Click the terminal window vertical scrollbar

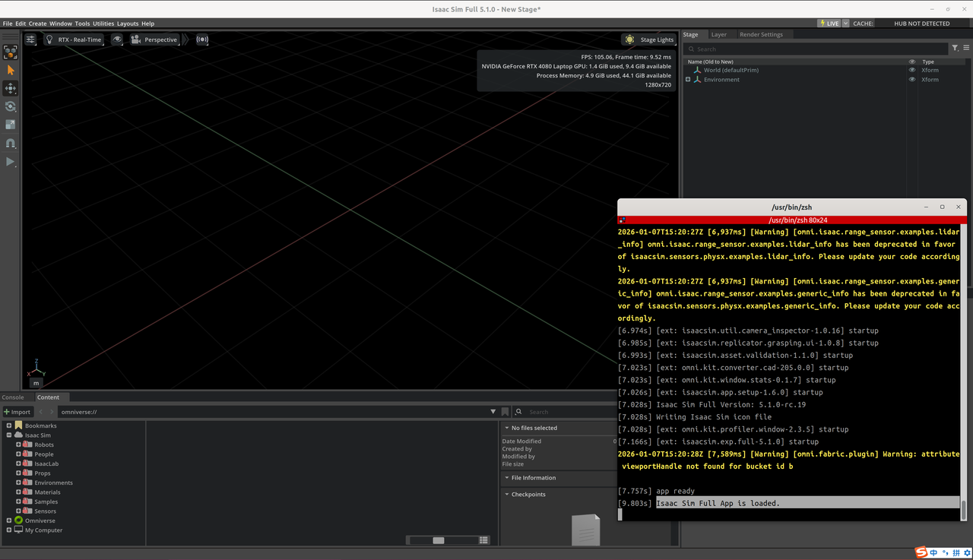(x=963, y=372)
